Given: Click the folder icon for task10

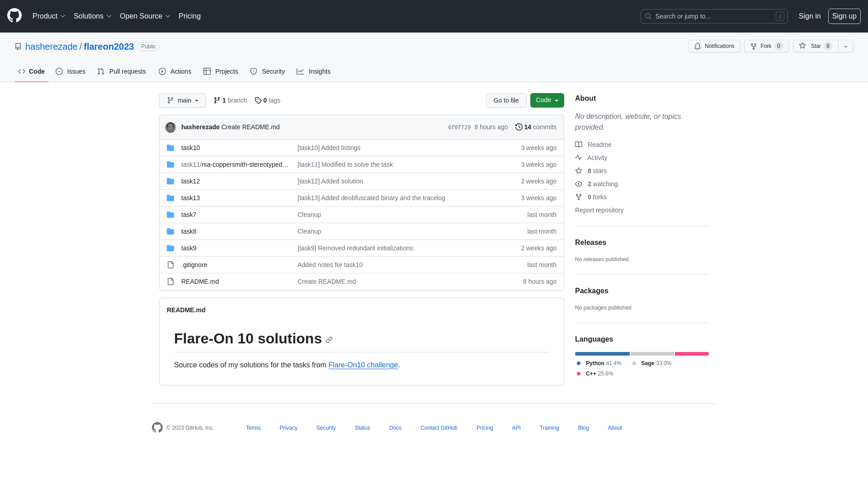Looking at the screenshot, I should pos(170,148).
